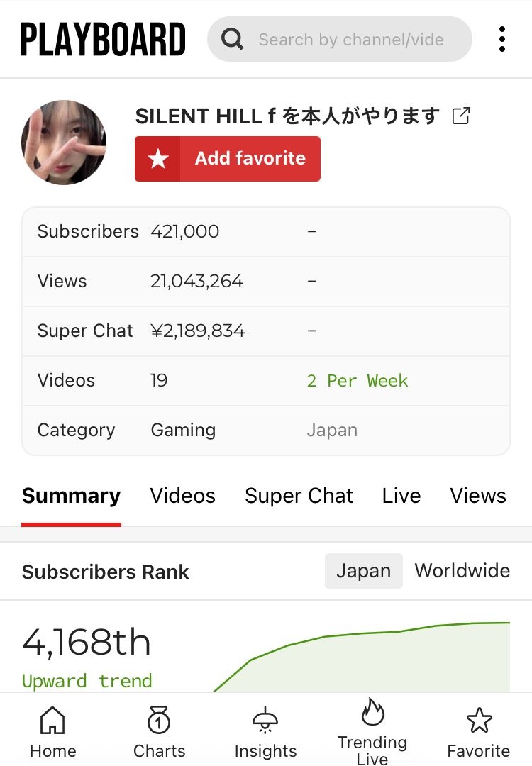Open Charts from bottom navigation
532x766 pixels.
pyautogui.click(x=160, y=732)
